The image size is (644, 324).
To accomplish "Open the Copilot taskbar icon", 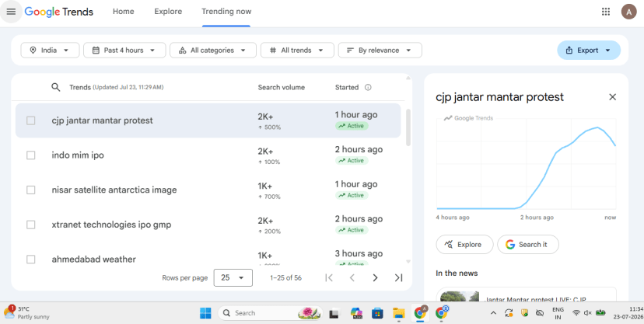I will pyautogui.click(x=356, y=313).
